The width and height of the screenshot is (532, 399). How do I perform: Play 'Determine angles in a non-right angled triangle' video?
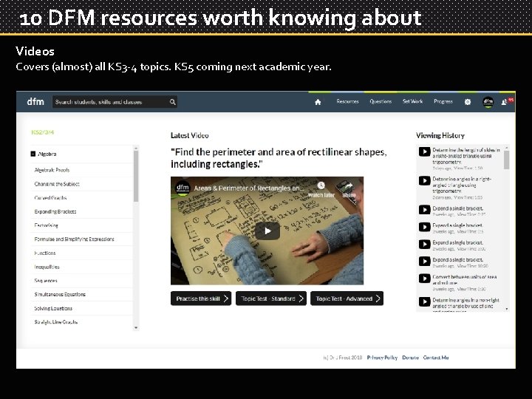coord(424,301)
